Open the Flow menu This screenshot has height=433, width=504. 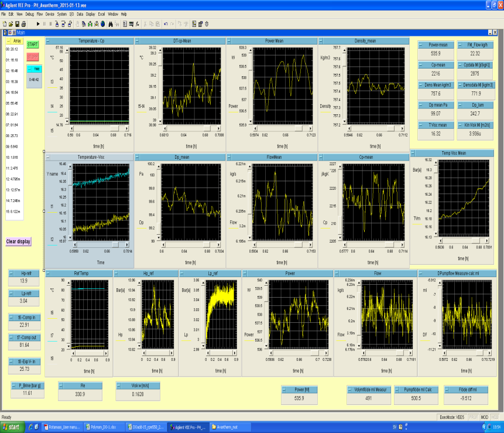click(x=40, y=14)
